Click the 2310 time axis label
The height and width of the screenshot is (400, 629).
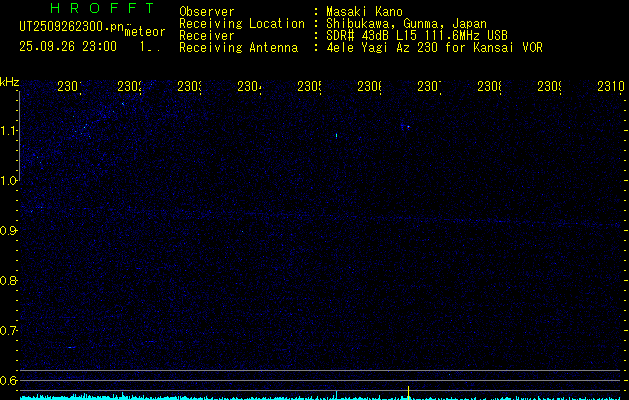pyautogui.click(x=610, y=88)
